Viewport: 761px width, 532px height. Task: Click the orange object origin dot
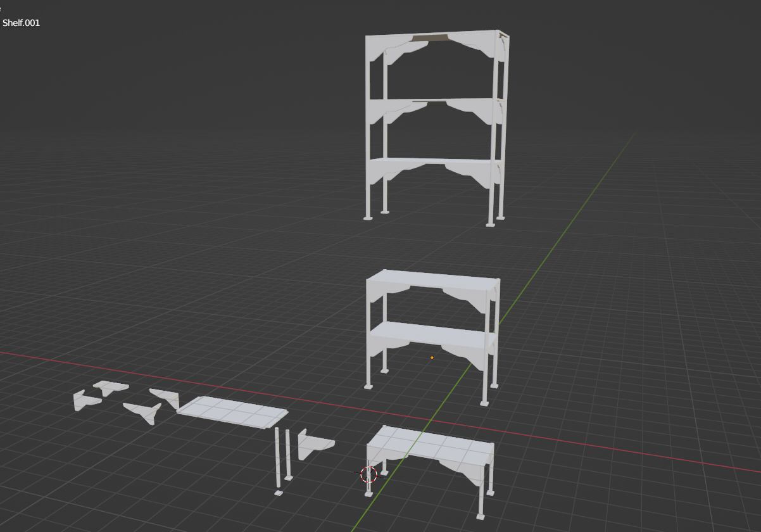pyautogui.click(x=432, y=358)
